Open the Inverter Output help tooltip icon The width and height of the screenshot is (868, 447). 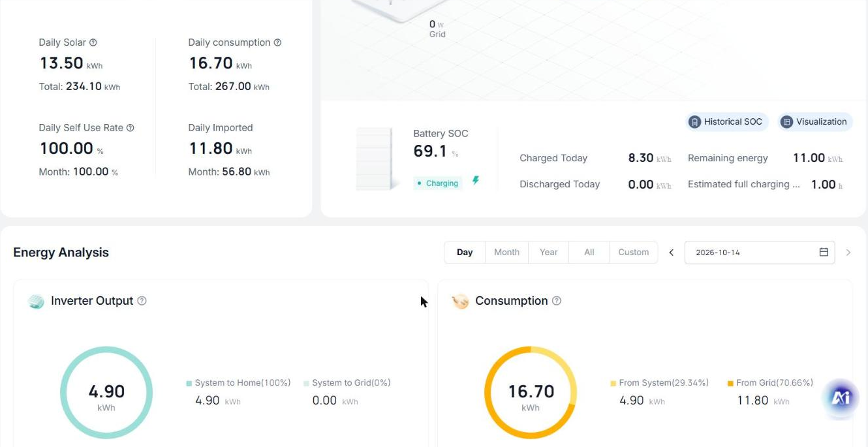point(142,301)
